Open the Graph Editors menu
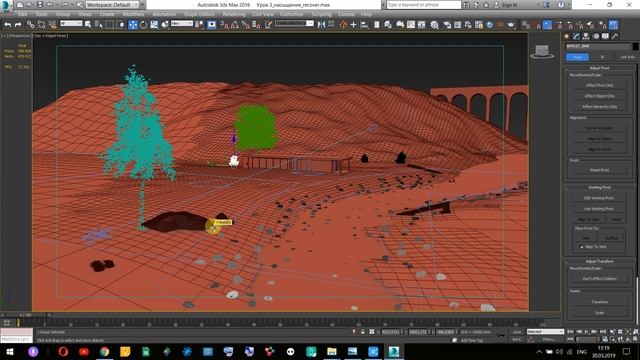The height and width of the screenshot is (360, 640). click(199, 14)
